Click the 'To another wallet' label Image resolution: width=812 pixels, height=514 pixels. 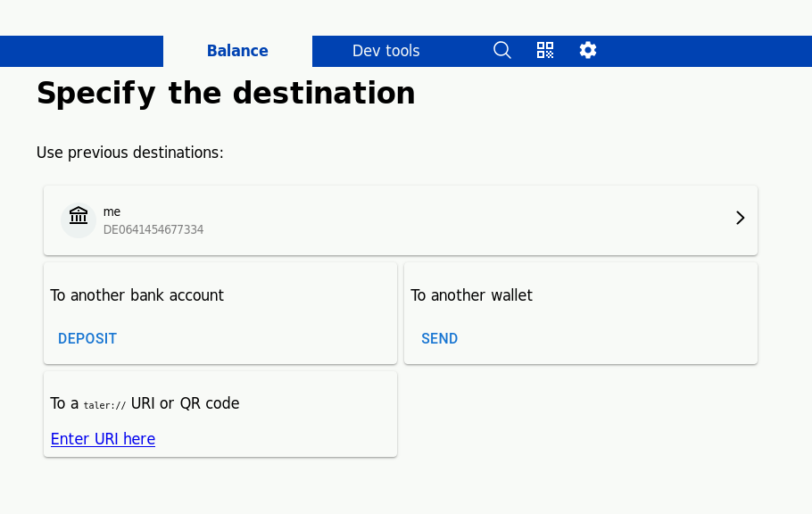(471, 295)
